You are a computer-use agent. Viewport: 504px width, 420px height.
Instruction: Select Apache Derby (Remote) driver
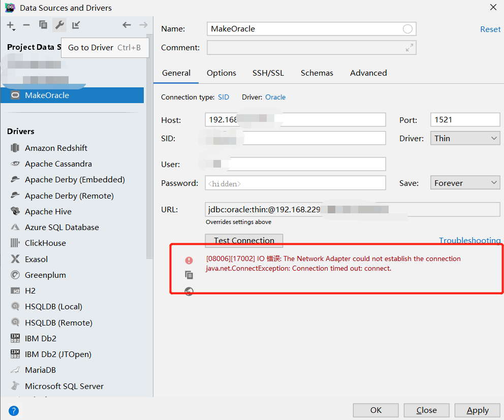69,196
